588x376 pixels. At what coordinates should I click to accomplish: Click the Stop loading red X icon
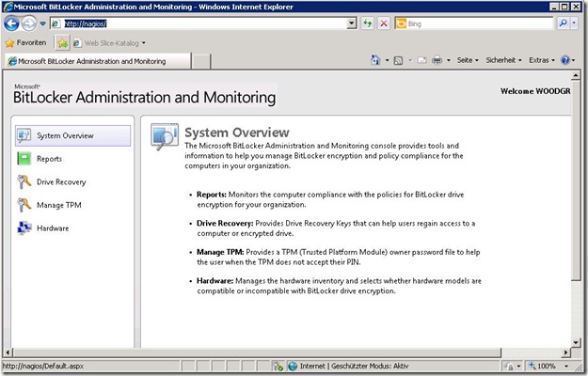pyautogui.click(x=384, y=22)
